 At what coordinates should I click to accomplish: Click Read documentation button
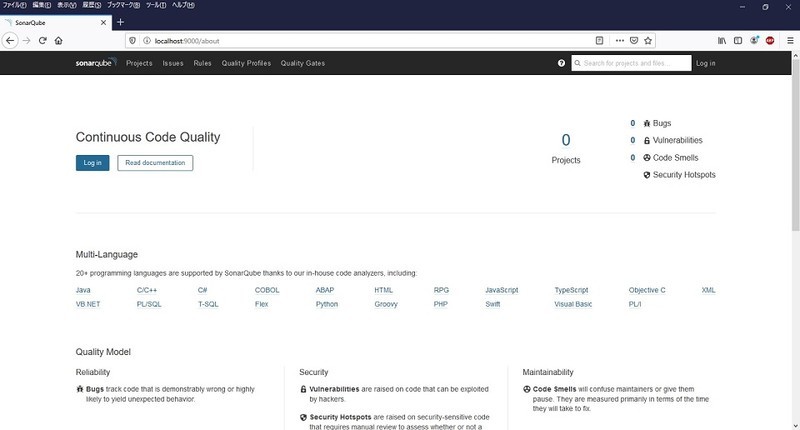[155, 163]
